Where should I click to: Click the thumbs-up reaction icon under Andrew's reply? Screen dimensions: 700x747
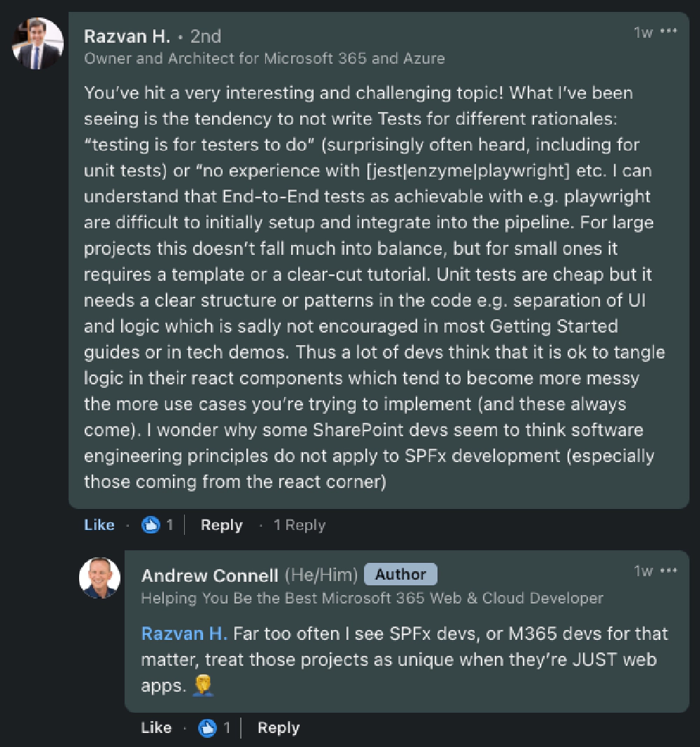click(207, 727)
